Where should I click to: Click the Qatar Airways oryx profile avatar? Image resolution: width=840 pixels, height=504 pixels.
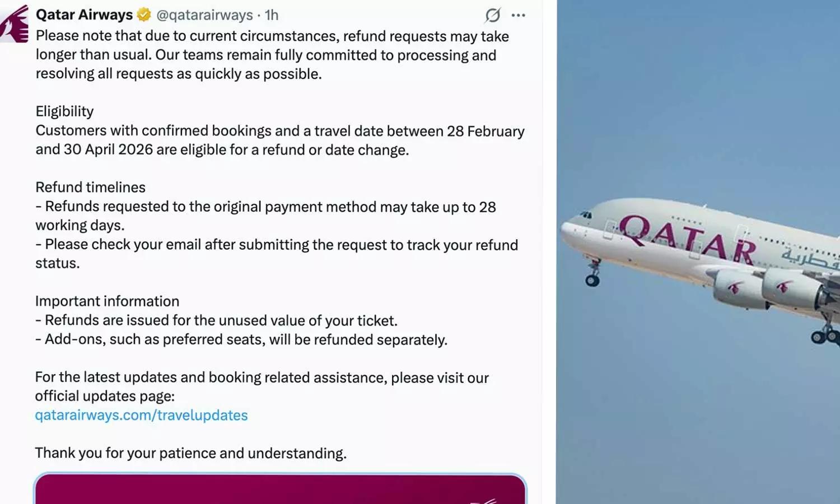coord(15,24)
